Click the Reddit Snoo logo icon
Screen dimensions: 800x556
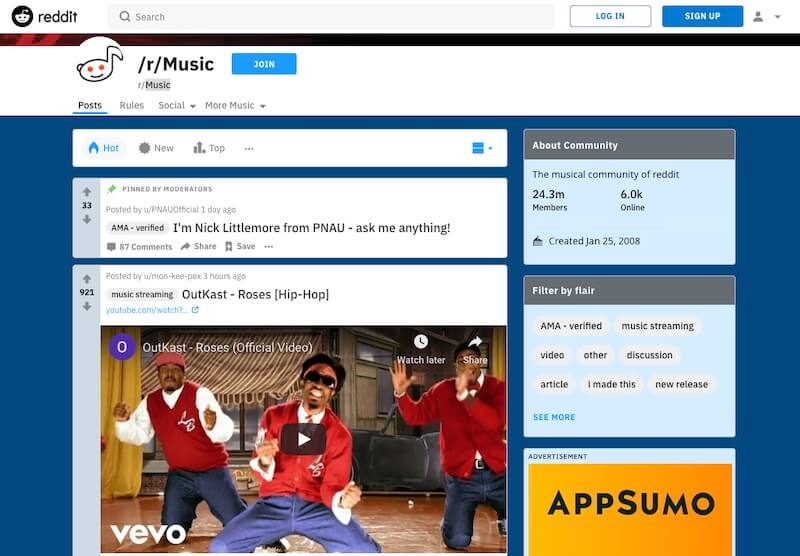[22, 16]
